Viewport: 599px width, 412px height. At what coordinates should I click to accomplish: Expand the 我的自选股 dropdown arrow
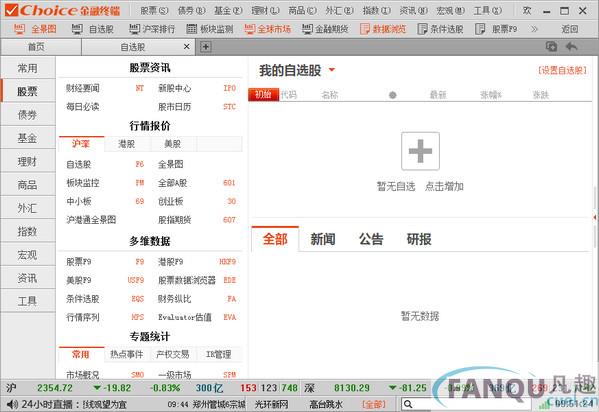[x=332, y=70]
